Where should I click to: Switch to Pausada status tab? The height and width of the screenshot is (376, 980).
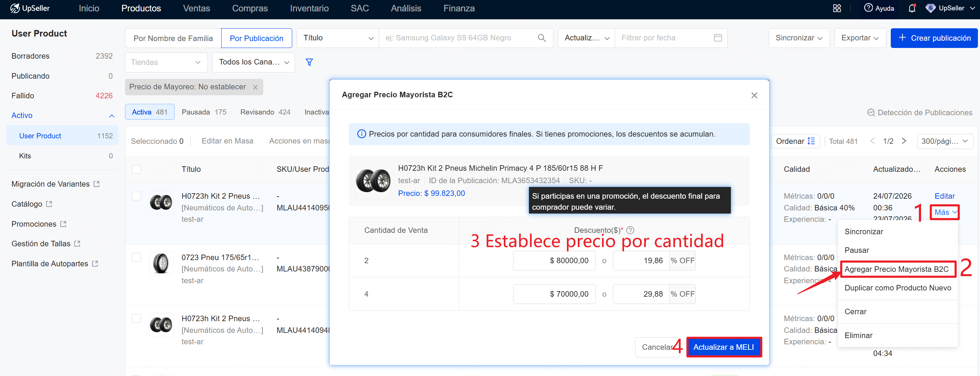(x=204, y=112)
